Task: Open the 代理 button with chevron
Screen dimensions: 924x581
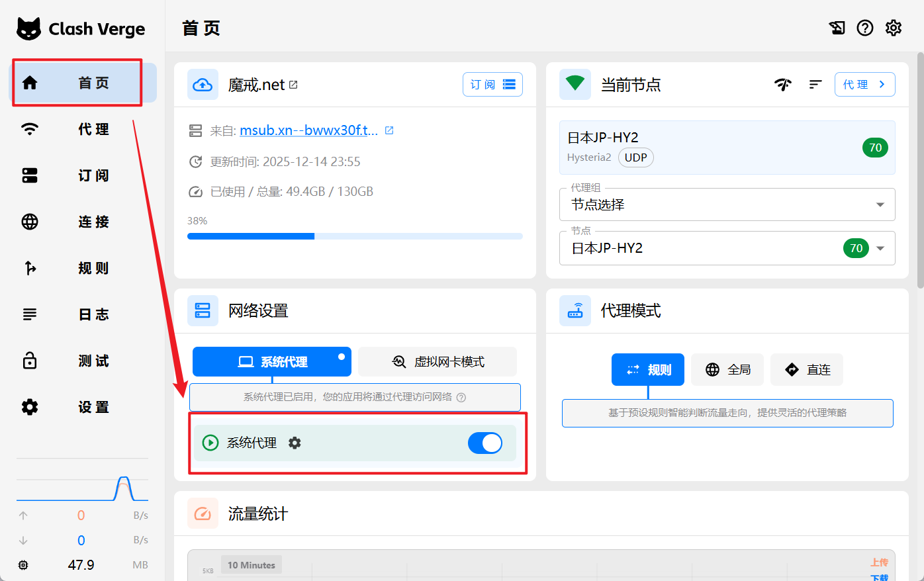Action: pos(864,85)
